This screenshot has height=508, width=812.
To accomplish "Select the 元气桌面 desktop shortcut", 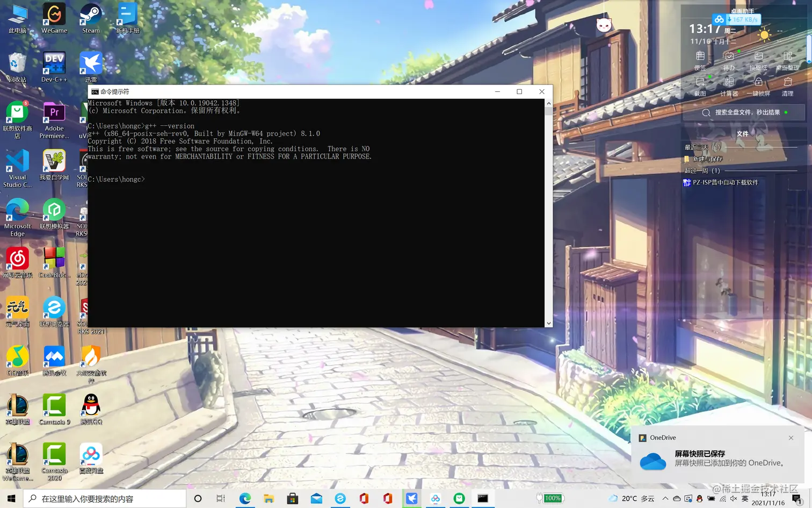I will 18,312.
